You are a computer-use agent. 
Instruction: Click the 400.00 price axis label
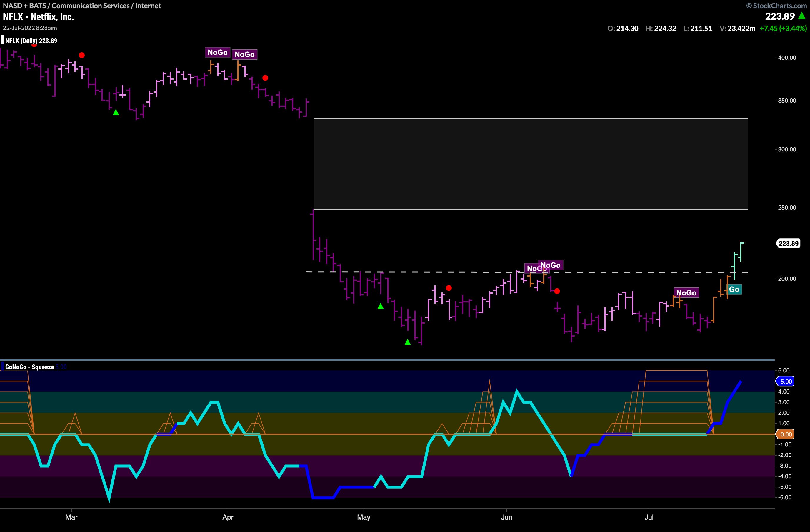pos(787,58)
